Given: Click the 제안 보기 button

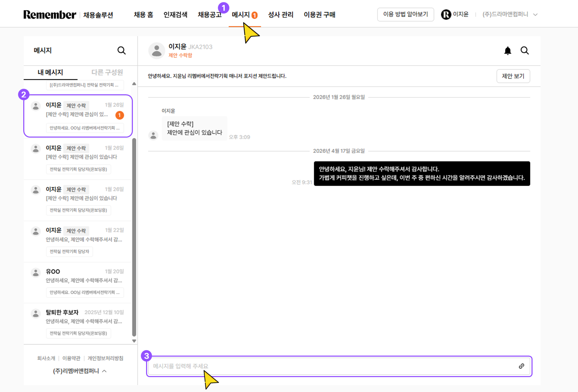Looking at the screenshot, I should point(513,76).
